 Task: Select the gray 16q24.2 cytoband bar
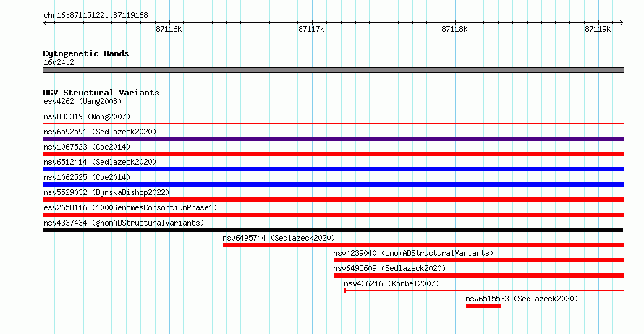[x=333, y=70]
